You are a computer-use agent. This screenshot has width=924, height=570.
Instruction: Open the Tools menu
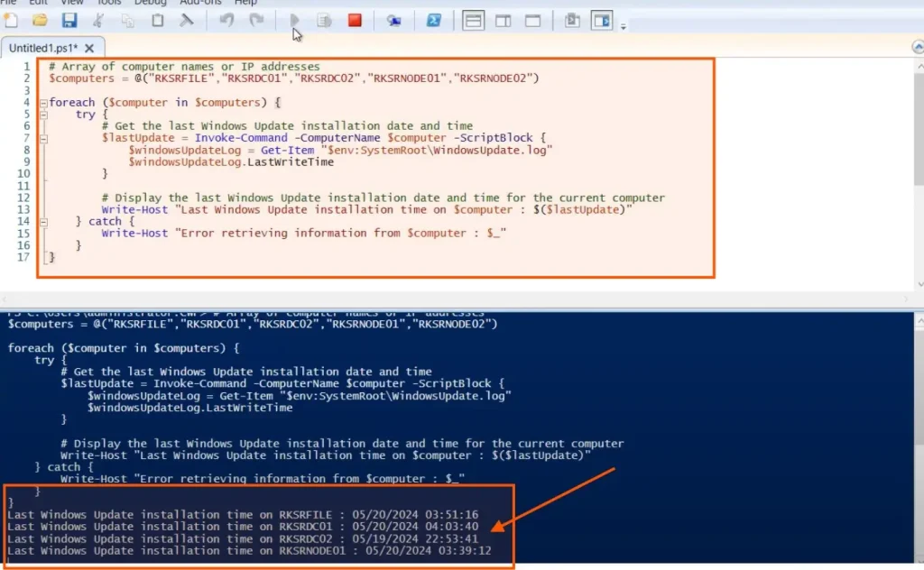tap(109, 3)
